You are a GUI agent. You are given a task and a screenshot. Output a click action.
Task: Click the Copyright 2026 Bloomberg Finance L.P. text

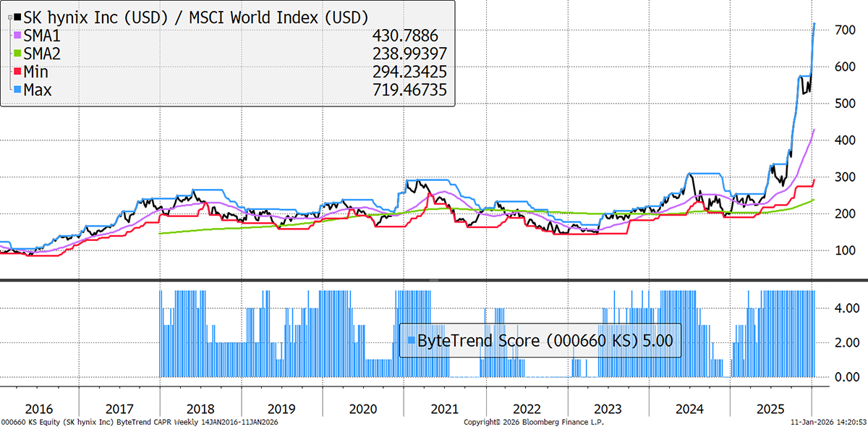pos(533,422)
